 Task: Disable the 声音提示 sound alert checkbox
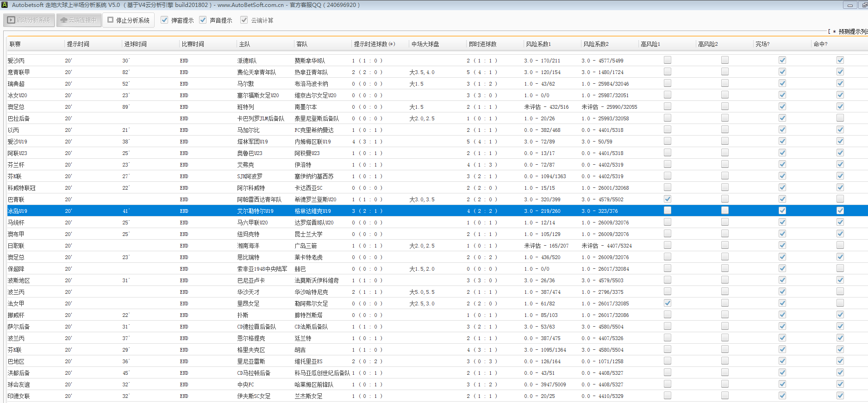pyautogui.click(x=203, y=20)
